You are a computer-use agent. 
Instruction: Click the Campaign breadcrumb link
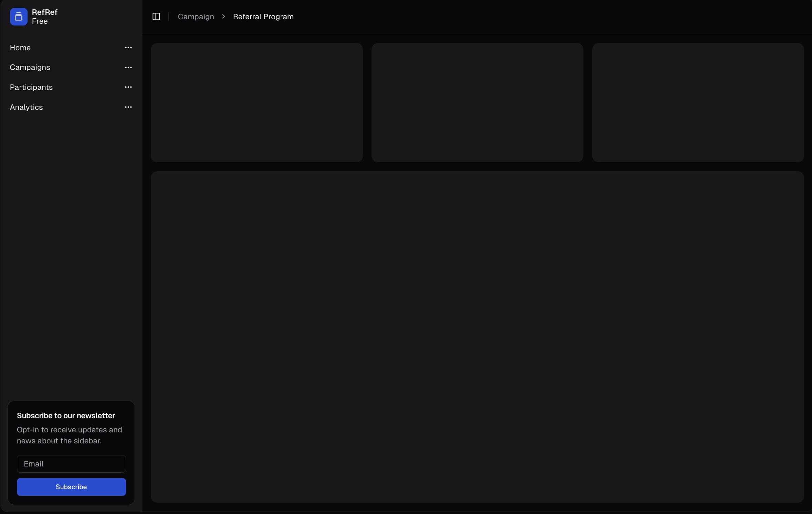(196, 17)
